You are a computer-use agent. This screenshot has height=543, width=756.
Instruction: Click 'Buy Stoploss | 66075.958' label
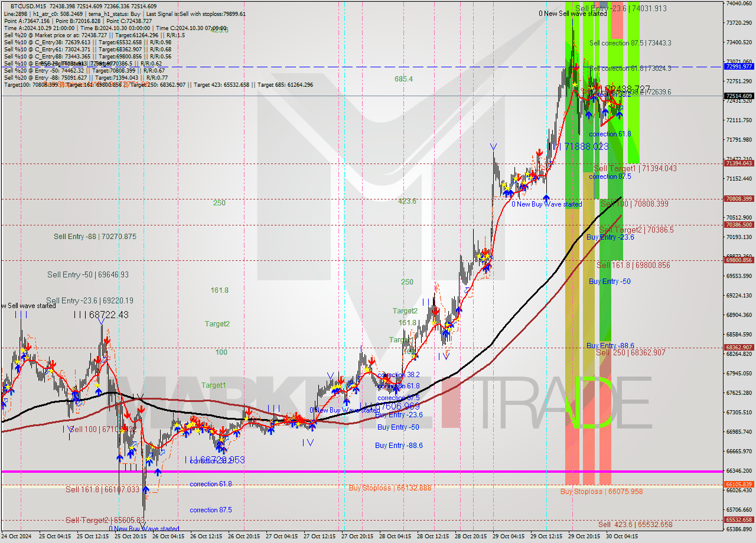click(x=601, y=492)
